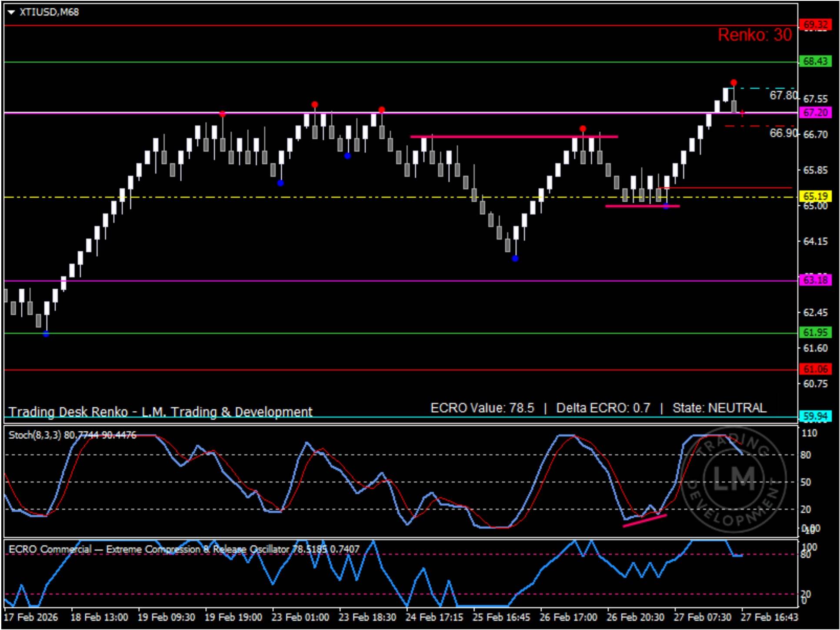
Task: Click the 66.70 value on the price scale
Action: (815, 134)
